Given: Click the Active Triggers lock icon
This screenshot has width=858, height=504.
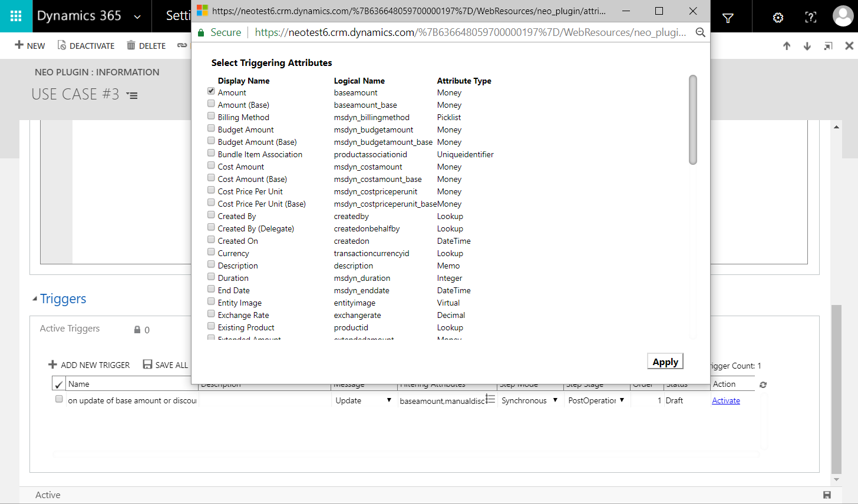Looking at the screenshot, I should pyautogui.click(x=137, y=330).
